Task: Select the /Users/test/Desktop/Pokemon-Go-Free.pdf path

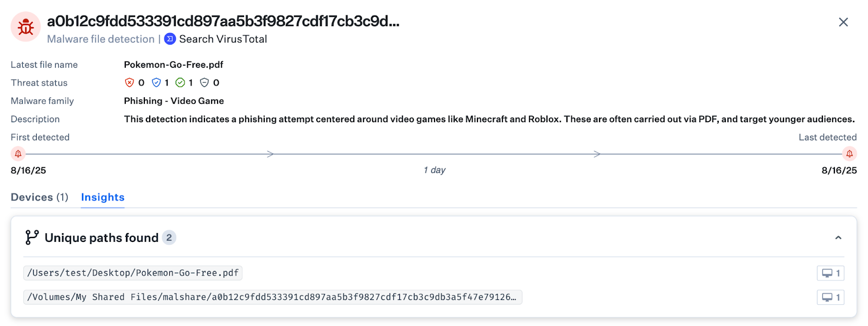Action: [133, 273]
